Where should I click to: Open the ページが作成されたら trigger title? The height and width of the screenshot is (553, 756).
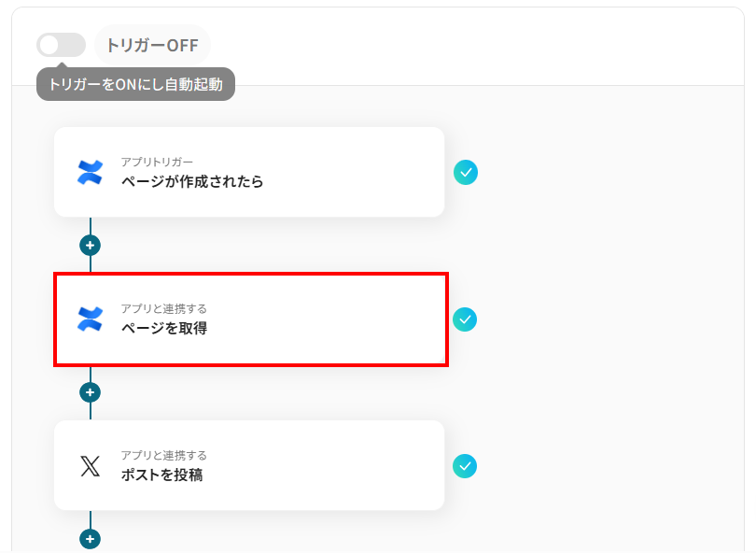pyautogui.click(x=192, y=181)
